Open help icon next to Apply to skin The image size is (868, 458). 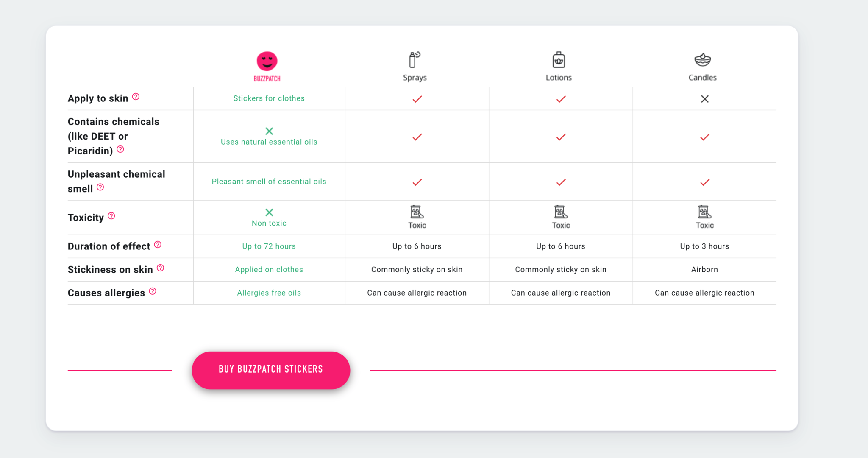tap(136, 97)
